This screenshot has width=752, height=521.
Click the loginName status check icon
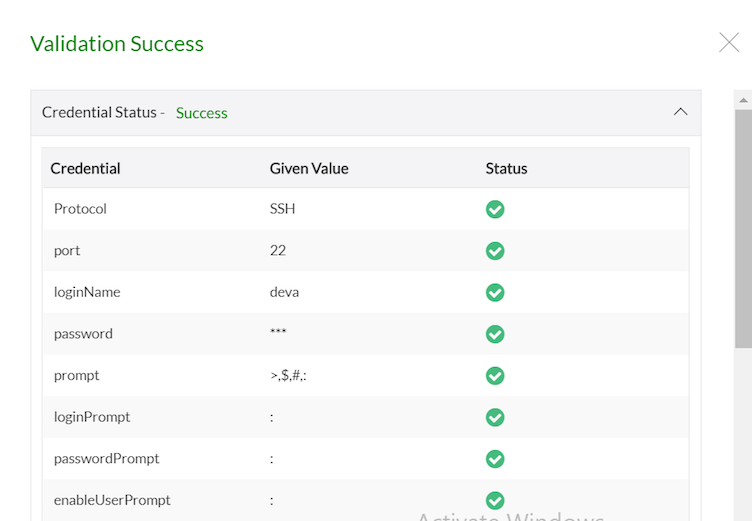point(495,293)
